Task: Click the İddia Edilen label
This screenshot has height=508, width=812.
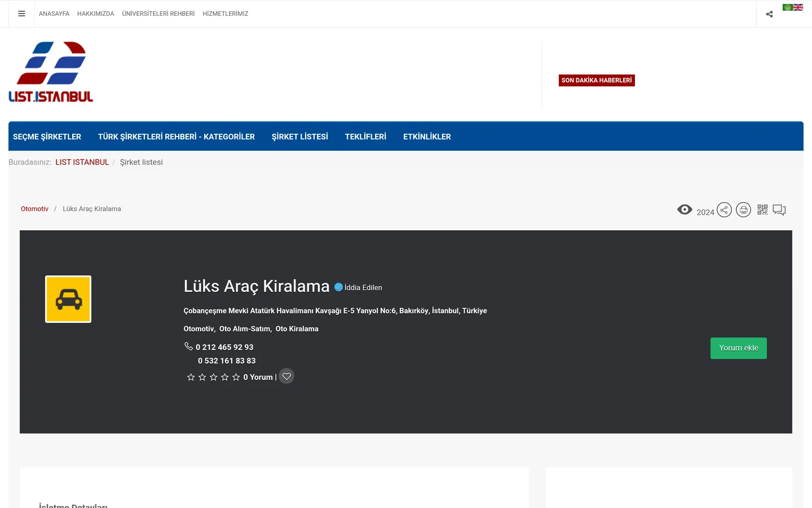Action: [x=363, y=287]
